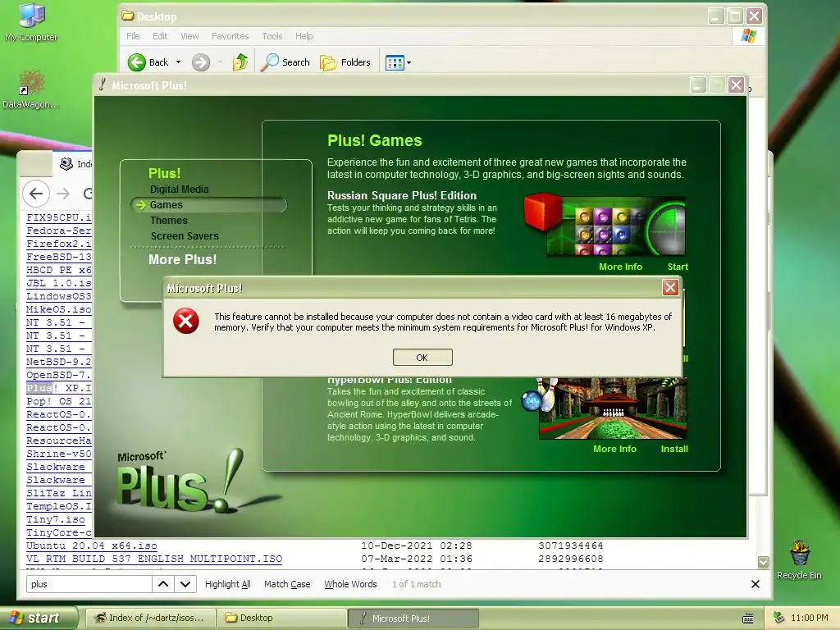
Task: Switch to Microsoft Plus! taskbar item
Action: tap(413, 618)
